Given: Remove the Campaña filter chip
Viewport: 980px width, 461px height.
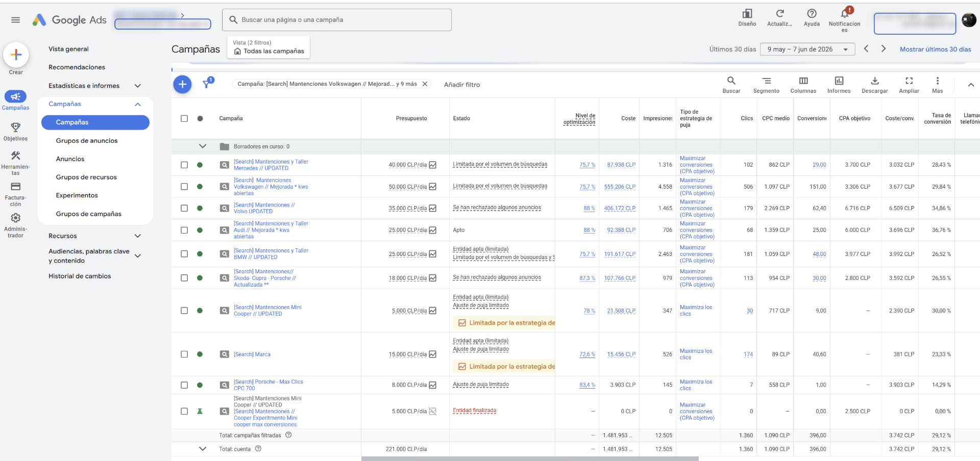Looking at the screenshot, I should [425, 84].
